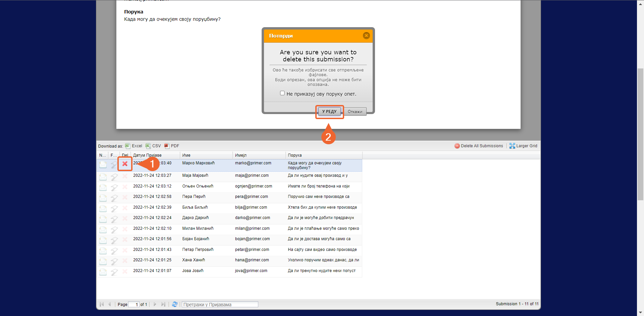Image resolution: width=644 pixels, height=316 pixels.
Task: Focus the 'Претражи у Пријавама' search box
Action: click(220, 304)
